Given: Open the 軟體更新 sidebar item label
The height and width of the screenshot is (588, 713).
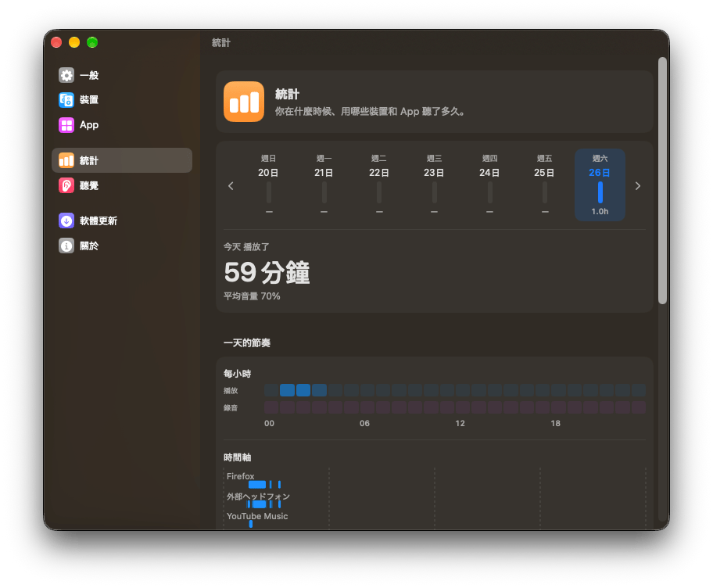Looking at the screenshot, I should (99, 220).
